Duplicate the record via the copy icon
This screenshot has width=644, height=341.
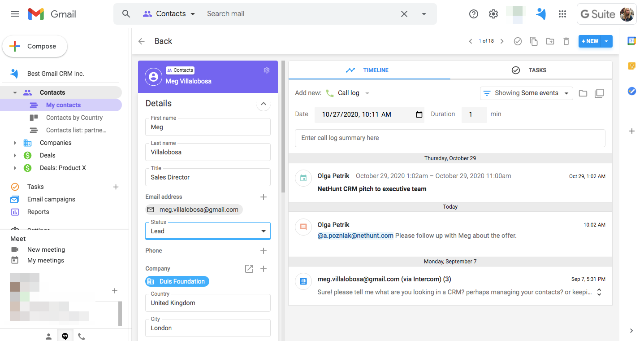(x=534, y=41)
